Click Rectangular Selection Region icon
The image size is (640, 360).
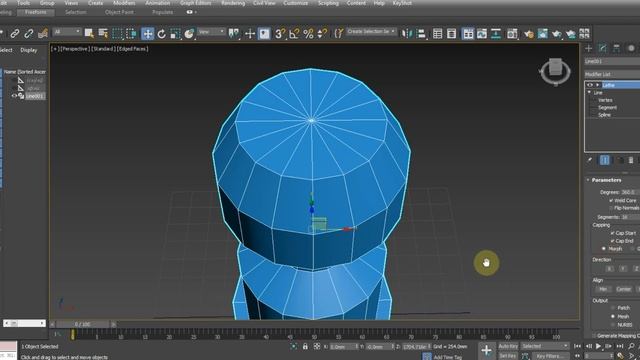pos(117,33)
